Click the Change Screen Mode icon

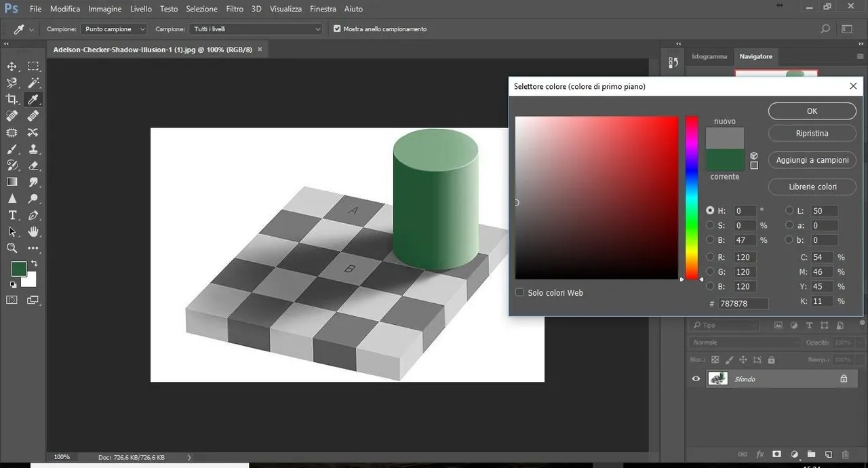click(x=33, y=300)
